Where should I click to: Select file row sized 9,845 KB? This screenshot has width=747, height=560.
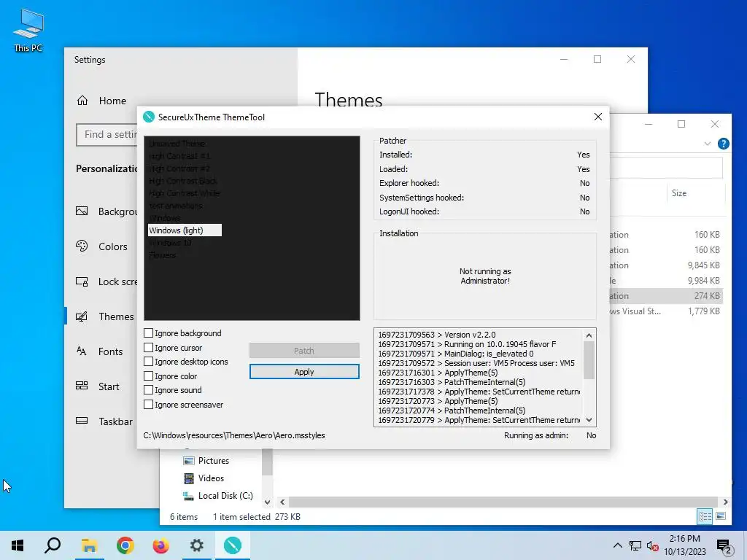[666, 265]
